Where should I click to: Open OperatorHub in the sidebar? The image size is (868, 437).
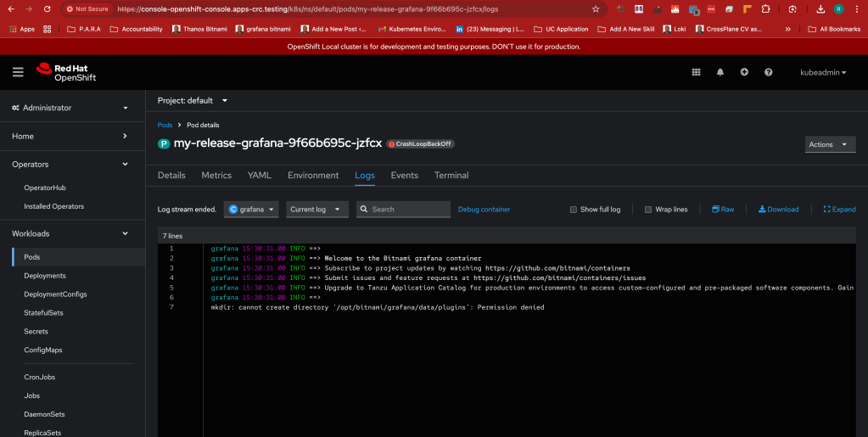[45, 188]
